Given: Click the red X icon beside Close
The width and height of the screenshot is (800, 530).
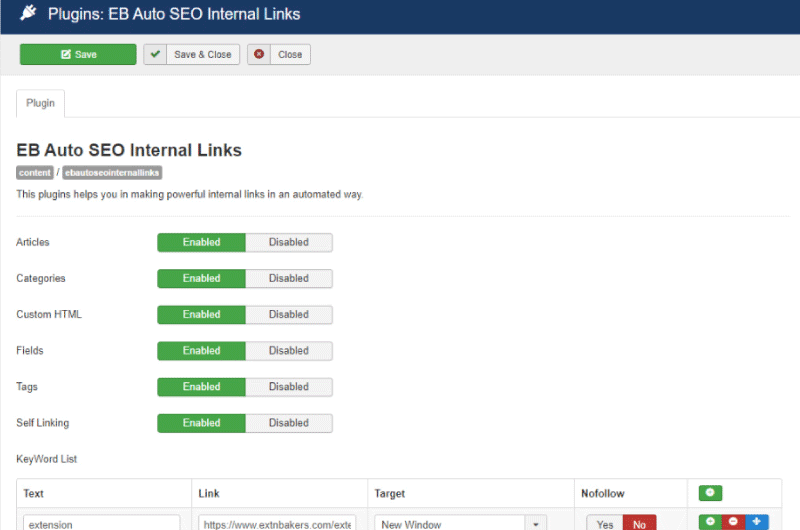Looking at the screenshot, I should tap(259, 54).
